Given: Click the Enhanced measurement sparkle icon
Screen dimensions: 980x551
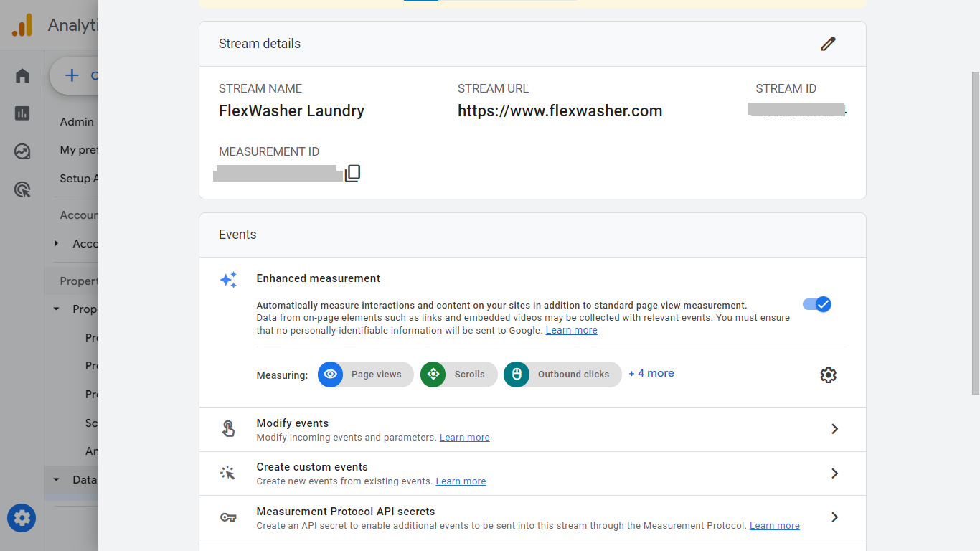Looking at the screenshot, I should (x=228, y=280).
